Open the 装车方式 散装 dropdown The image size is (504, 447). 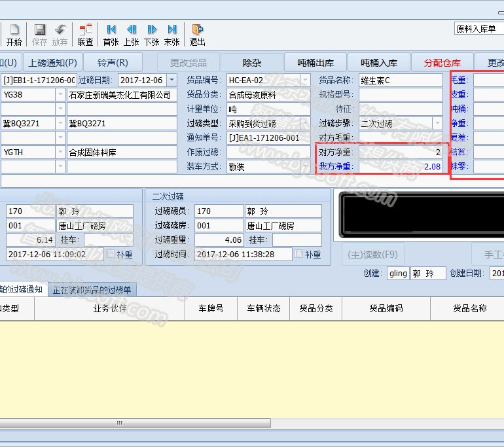pyautogui.click(x=306, y=166)
